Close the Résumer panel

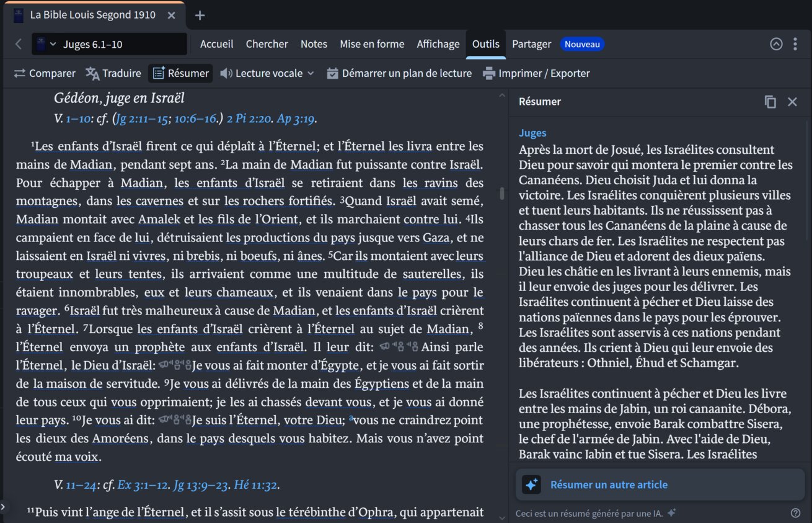tap(792, 102)
